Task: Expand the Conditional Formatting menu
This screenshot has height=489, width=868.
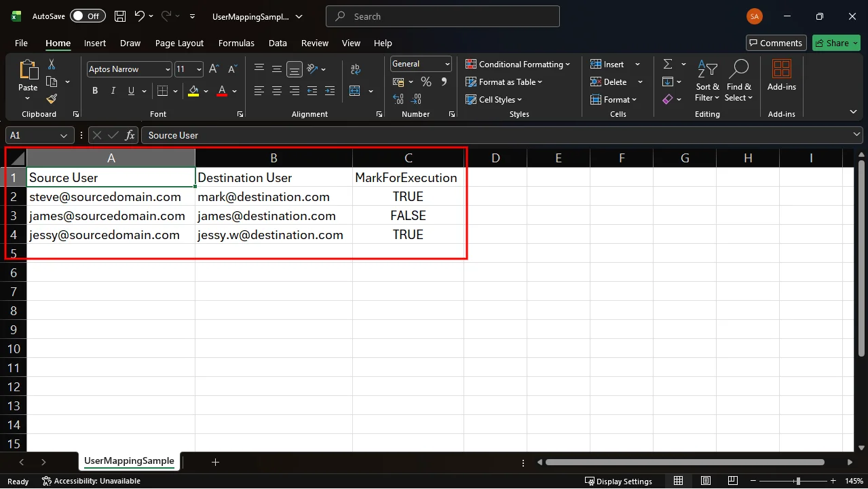Action: pos(518,65)
